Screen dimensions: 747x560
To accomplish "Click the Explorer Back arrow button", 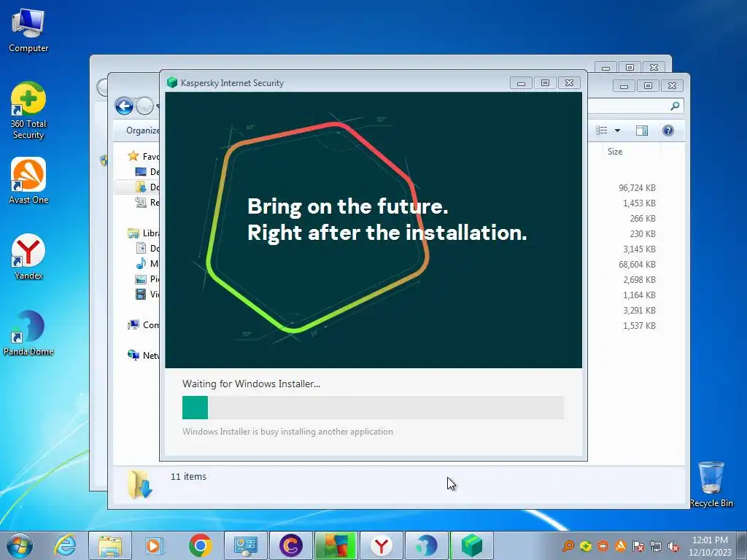I will click(124, 106).
